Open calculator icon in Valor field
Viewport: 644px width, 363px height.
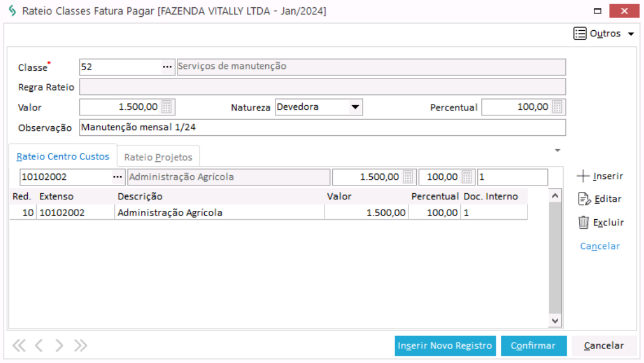[x=166, y=107]
